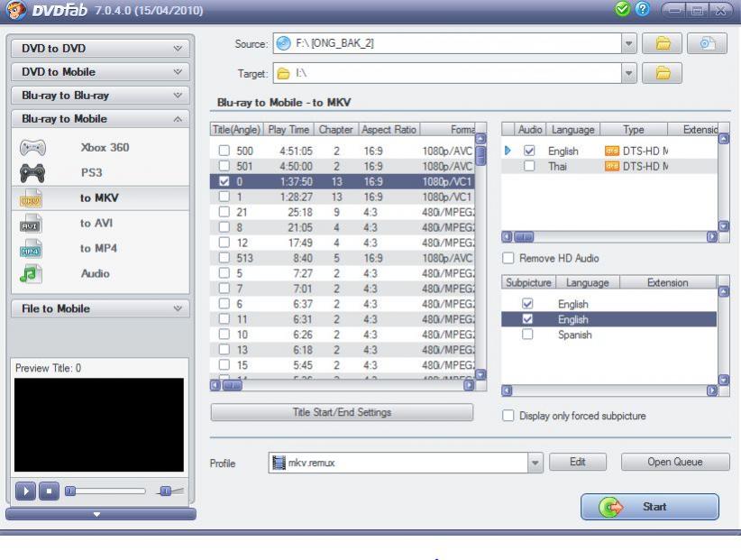Click the green checkmark update icon
741x560 pixels.
(622, 9)
